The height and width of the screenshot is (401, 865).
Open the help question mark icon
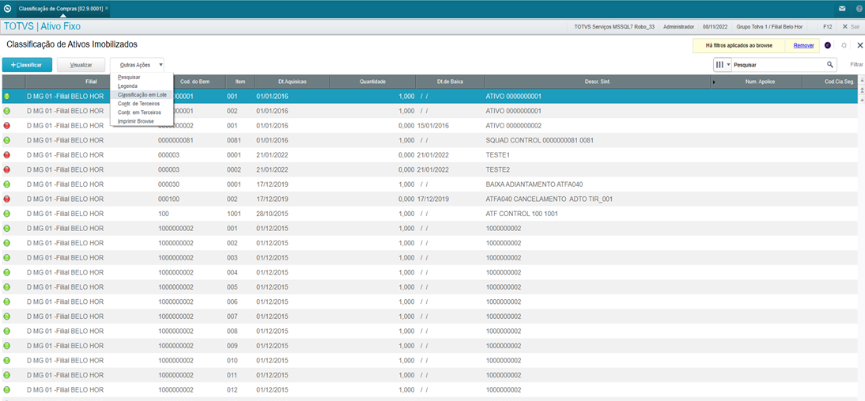coord(858,9)
